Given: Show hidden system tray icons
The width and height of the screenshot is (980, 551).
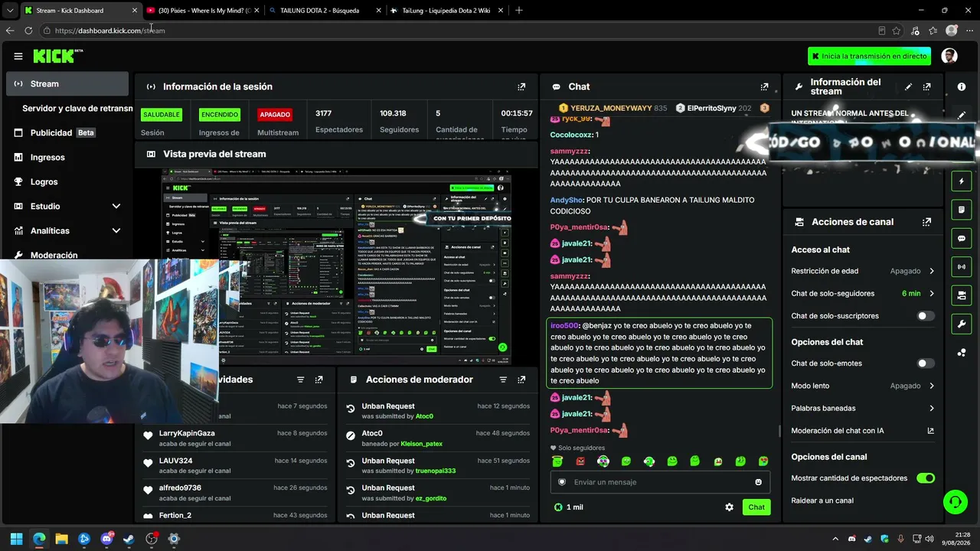Looking at the screenshot, I should [x=835, y=539].
